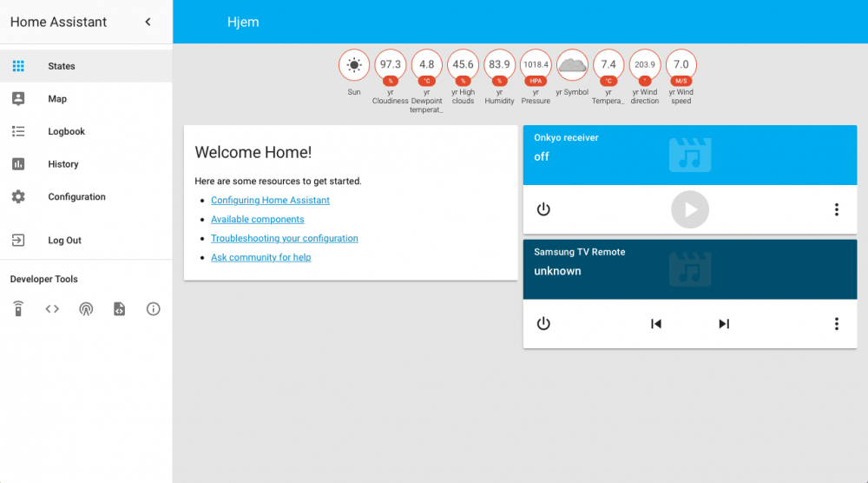Skip to next track on Samsung TV Remote
The image size is (868, 483).
pos(724,324)
